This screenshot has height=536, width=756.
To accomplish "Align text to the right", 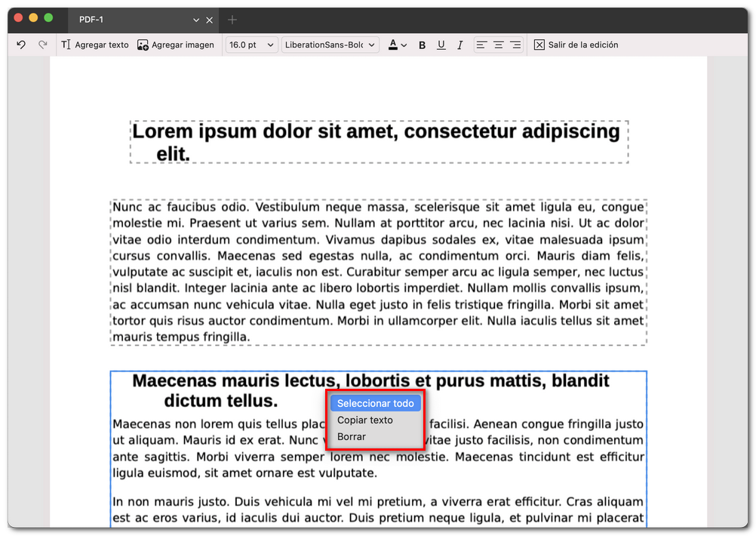I will [516, 45].
